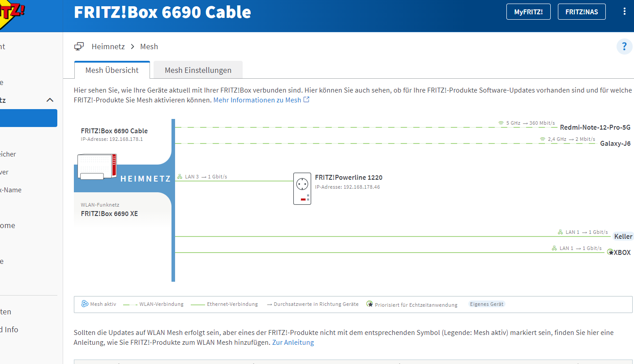Switch to the Mesh Einstellungen tab
This screenshot has width=634, height=364.
point(198,70)
